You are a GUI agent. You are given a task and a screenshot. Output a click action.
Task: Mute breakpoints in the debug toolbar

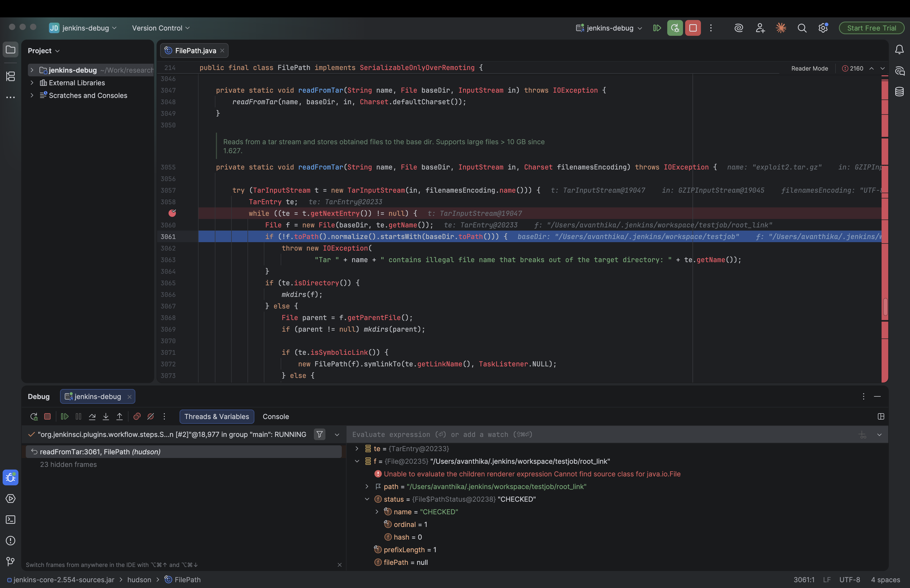click(x=150, y=417)
